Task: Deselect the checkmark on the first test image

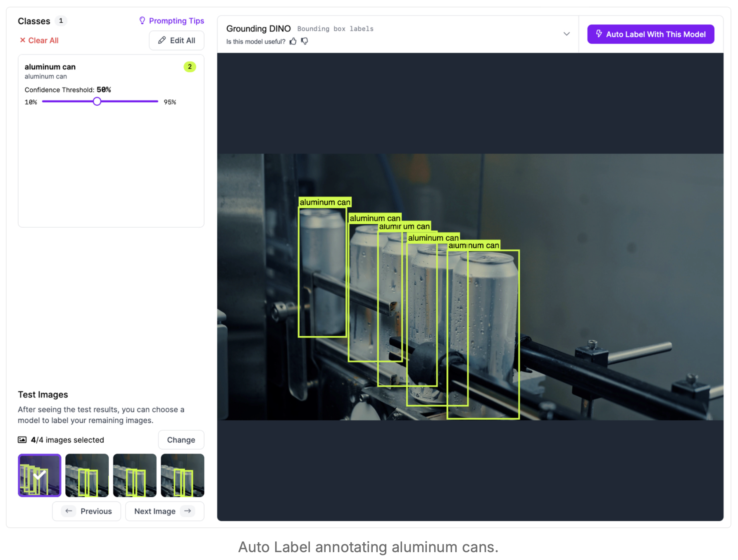Action: coord(39,475)
